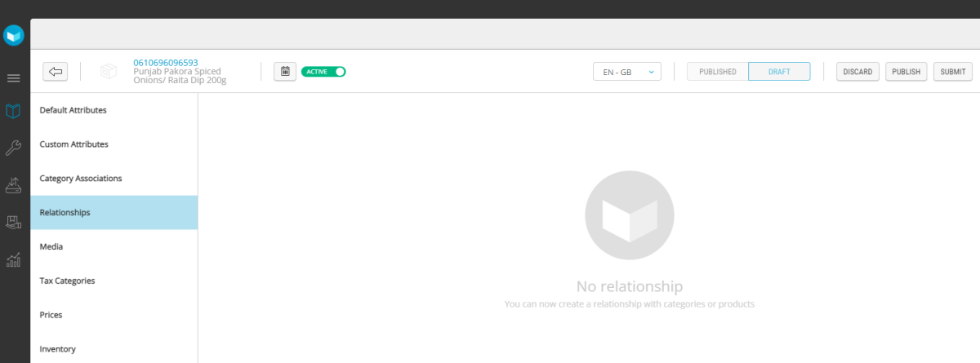Click the DISCARD button
Image resolution: width=980 pixels, height=363 pixels.
click(857, 72)
